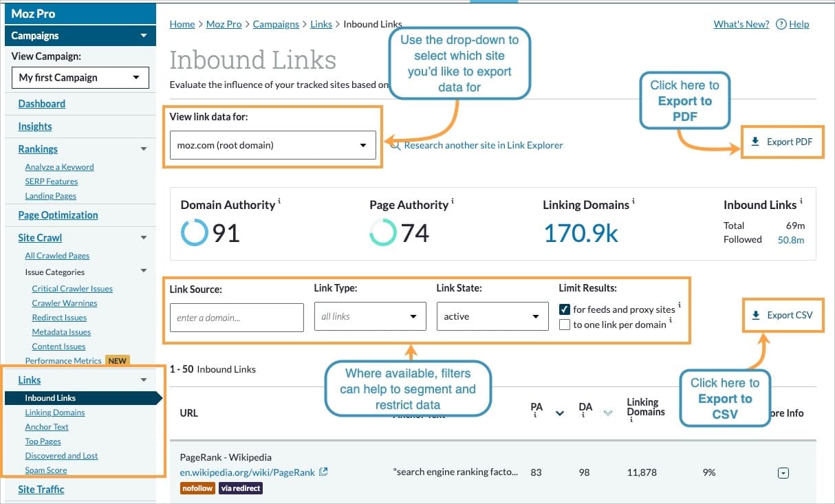Click the Campaigns breadcrumb link
This screenshot has width=835, height=504.
click(x=275, y=23)
